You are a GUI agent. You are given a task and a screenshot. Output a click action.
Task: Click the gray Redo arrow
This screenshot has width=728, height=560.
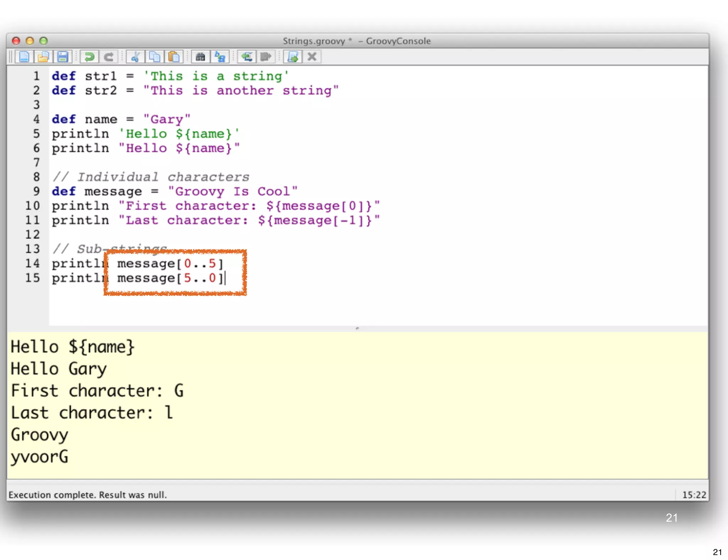[x=109, y=57]
